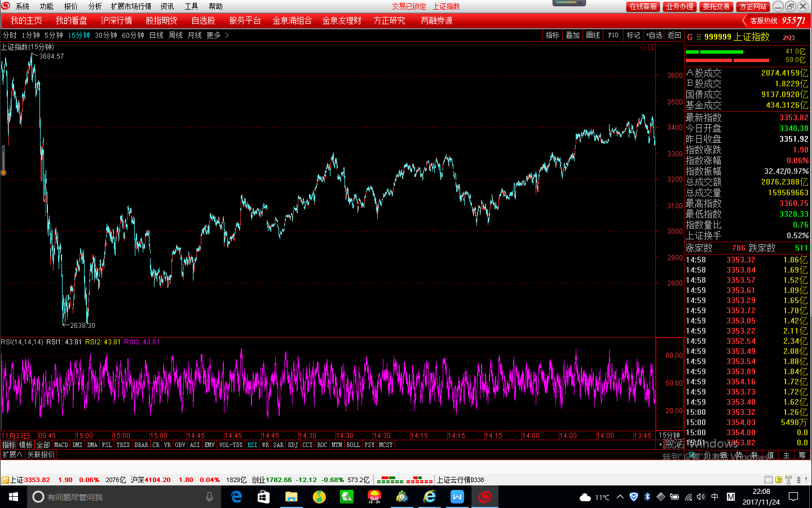The image size is (812, 508).
Task: Click the 在线客服 button
Action: tap(643, 7)
